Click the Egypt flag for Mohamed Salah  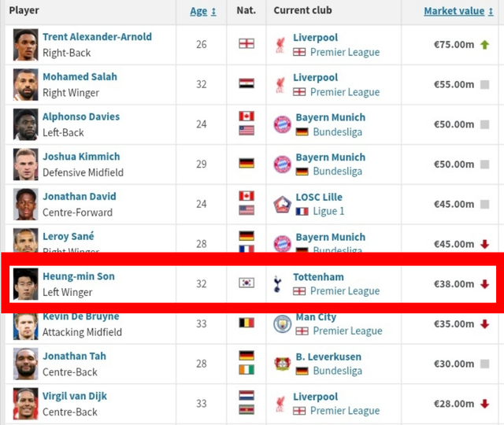point(246,84)
